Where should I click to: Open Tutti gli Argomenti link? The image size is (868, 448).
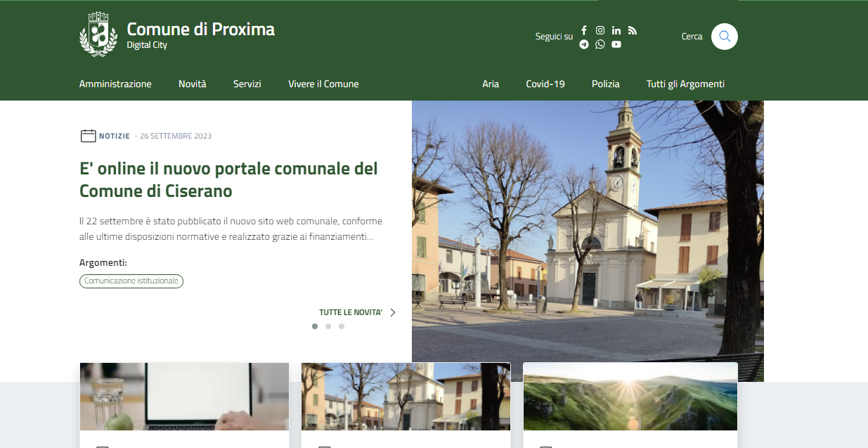[685, 84]
